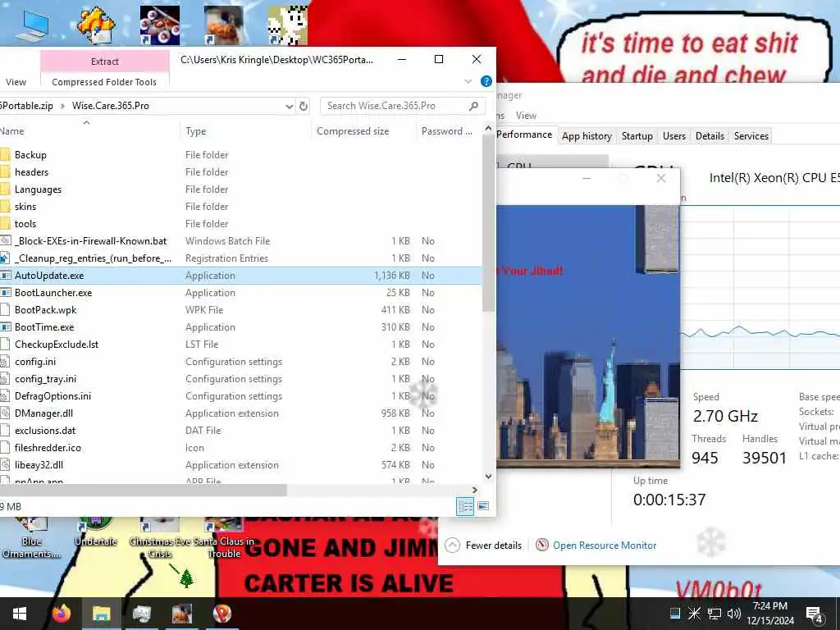The height and width of the screenshot is (630, 840).
Task: Click the Open Resource Monitor icon
Action: [x=542, y=545]
